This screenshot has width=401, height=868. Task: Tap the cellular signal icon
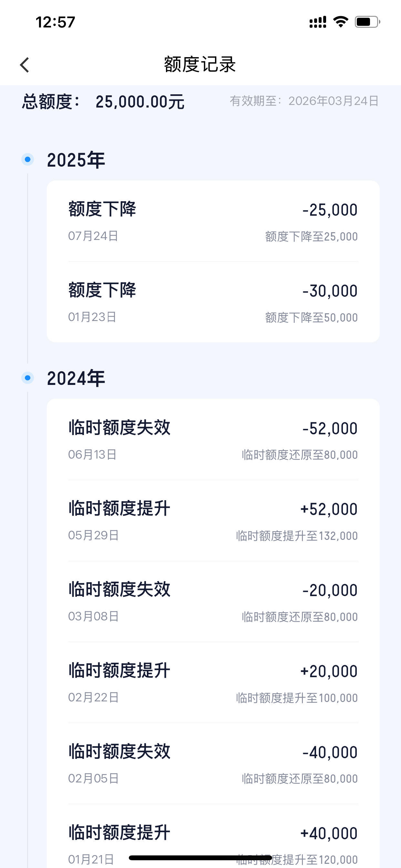pos(318,22)
